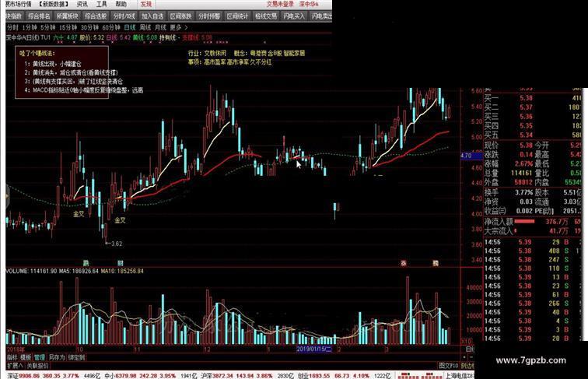The width and height of the screenshot is (588, 379).
Task: Select the 1分钟 period tab
Action: tap(30, 27)
